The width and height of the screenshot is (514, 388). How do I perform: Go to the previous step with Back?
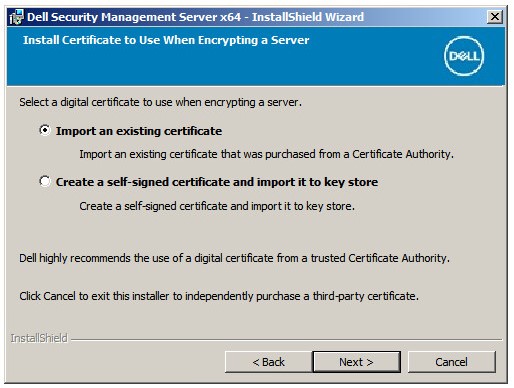269,362
